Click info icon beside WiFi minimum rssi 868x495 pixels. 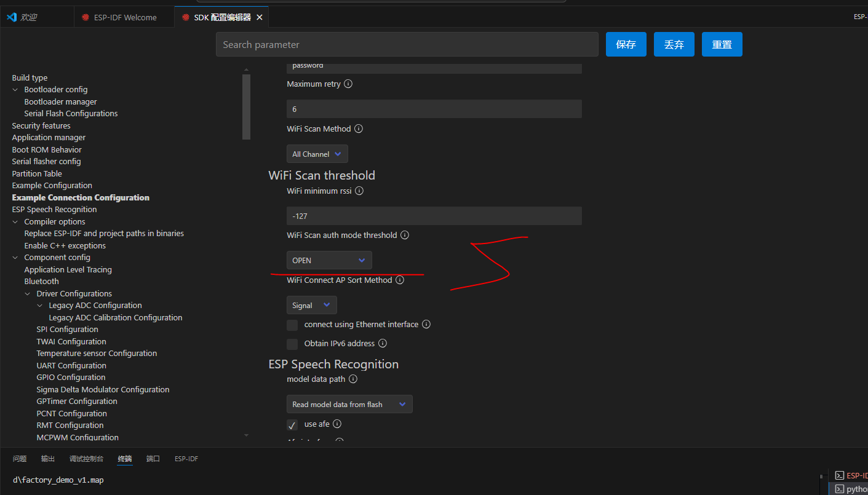tap(359, 191)
